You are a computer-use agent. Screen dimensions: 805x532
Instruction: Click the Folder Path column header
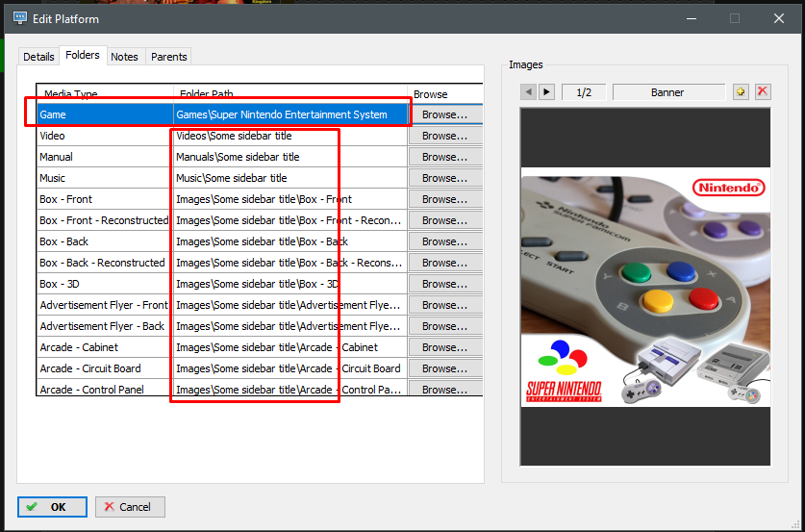click(290, 93)
